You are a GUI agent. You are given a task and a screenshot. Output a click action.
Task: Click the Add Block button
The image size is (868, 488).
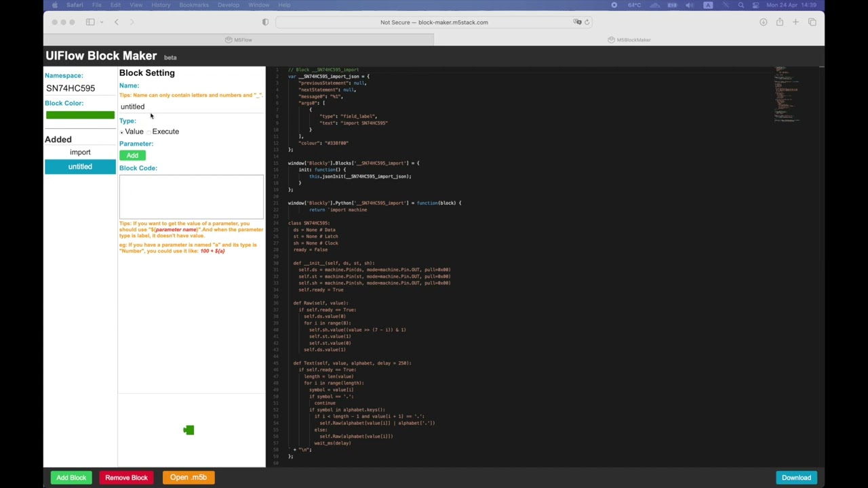coord(71,478)
